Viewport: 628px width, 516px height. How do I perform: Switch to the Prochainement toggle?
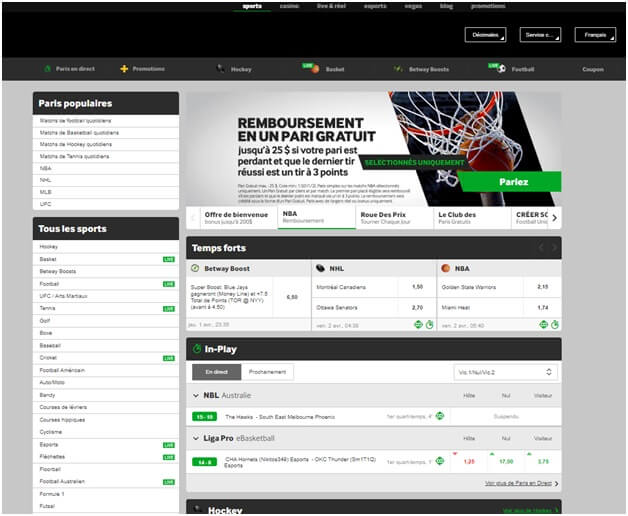268,372
